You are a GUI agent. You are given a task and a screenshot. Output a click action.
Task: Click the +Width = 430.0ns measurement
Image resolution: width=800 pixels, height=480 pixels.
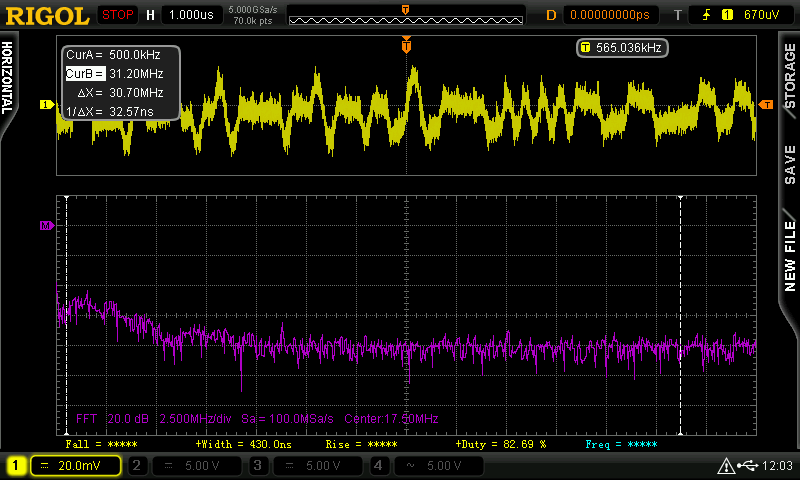tap(244, 444)
